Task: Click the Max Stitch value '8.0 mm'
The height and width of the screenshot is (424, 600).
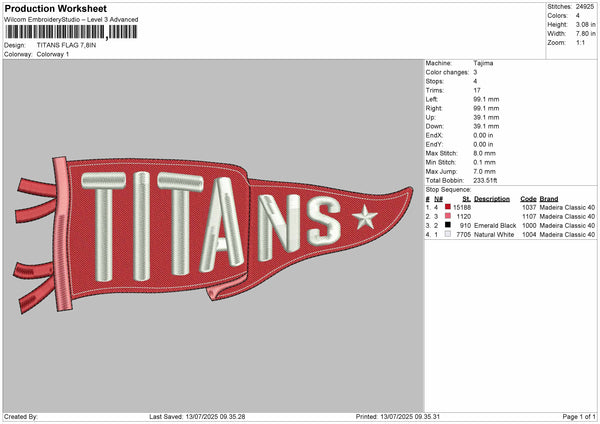Action: point(484,153)
